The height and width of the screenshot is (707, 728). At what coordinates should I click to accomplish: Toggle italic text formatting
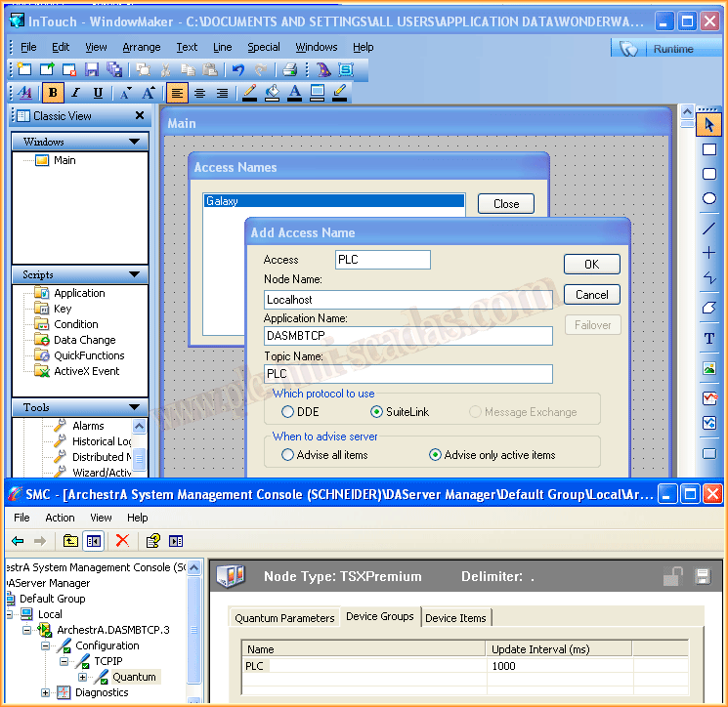click(x=76, y=93)
